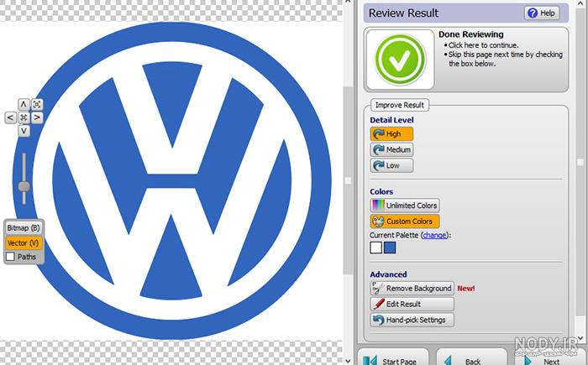Go to Start Page
The image size is (588, 365).
(392, 358)
